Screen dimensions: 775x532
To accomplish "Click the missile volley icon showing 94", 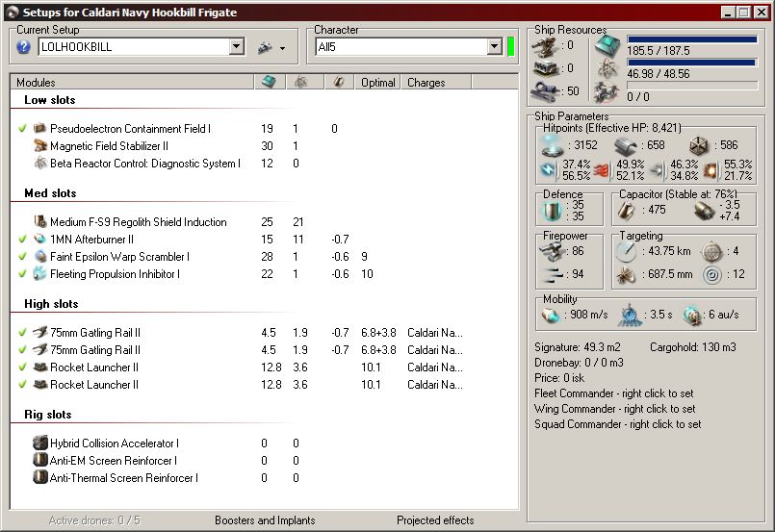I will click(x=553, y=274).
